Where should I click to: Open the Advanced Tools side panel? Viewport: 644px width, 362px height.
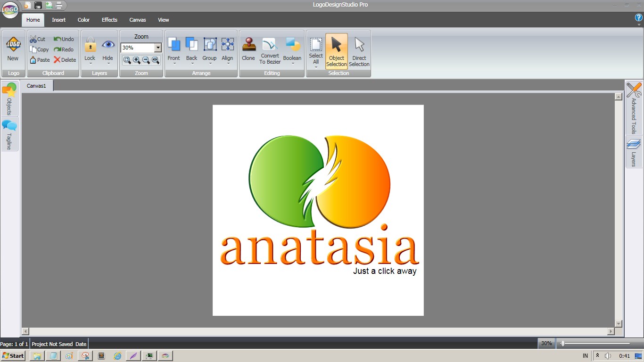pyautogui.click(x=634, y=107)
